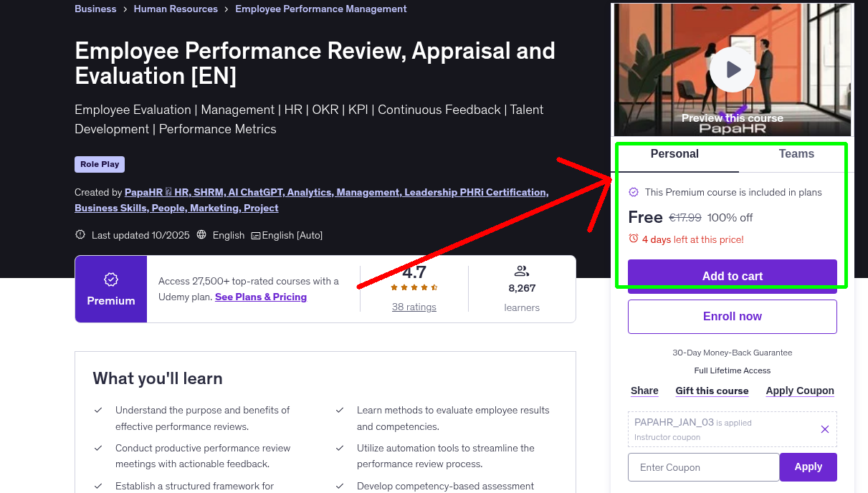Click the Add to cart button
Screen dimensions: 868x493
[732, 276]
